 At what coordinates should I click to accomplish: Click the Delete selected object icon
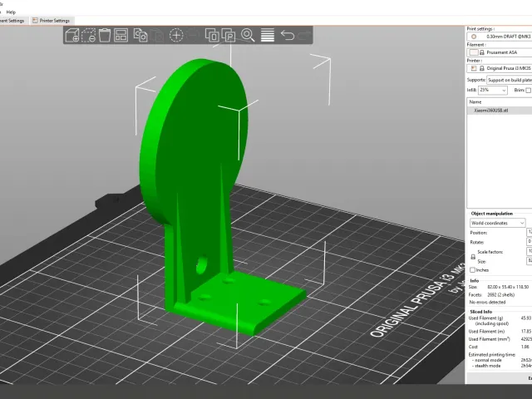pos(89,35)
